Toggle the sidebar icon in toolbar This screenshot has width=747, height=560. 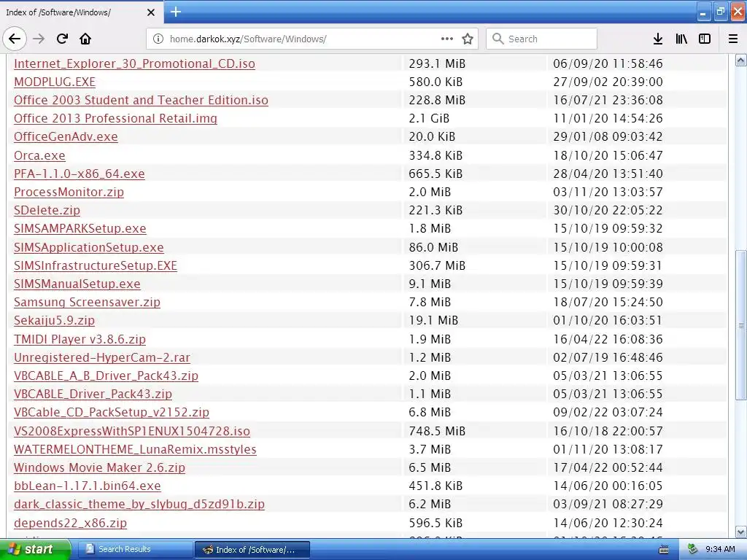click(705, 39)
